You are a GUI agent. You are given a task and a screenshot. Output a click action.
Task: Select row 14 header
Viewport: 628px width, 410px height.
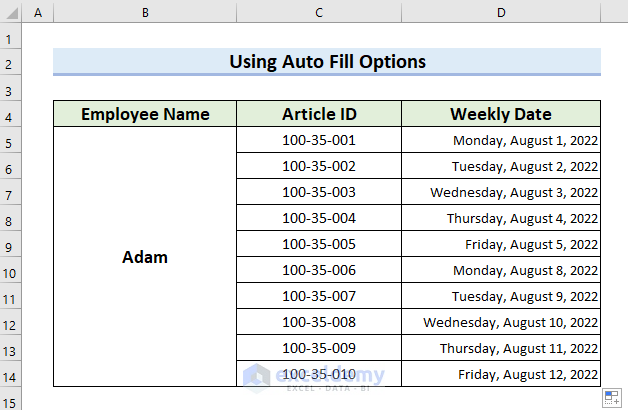click(x=11, y=374)
